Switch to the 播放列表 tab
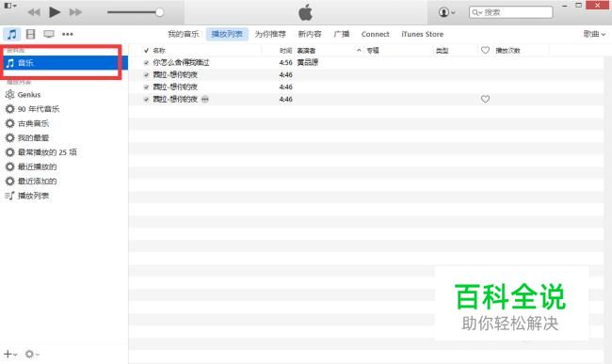 (x=227, y=34)
